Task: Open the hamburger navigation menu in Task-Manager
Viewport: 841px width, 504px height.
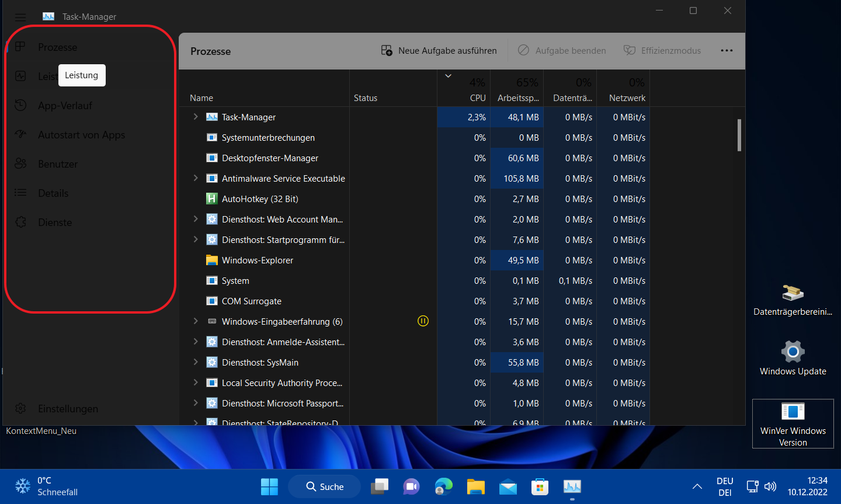Action: [20, 17]
